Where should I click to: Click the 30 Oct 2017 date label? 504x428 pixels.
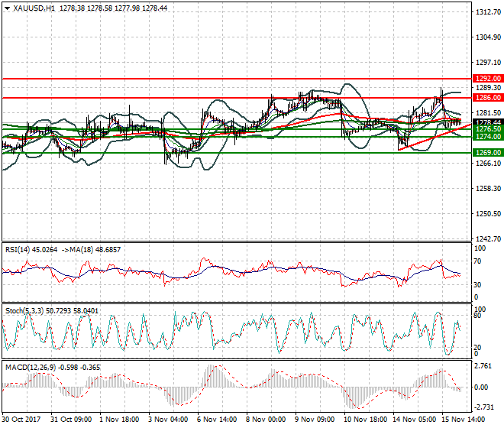coord(21,420)
